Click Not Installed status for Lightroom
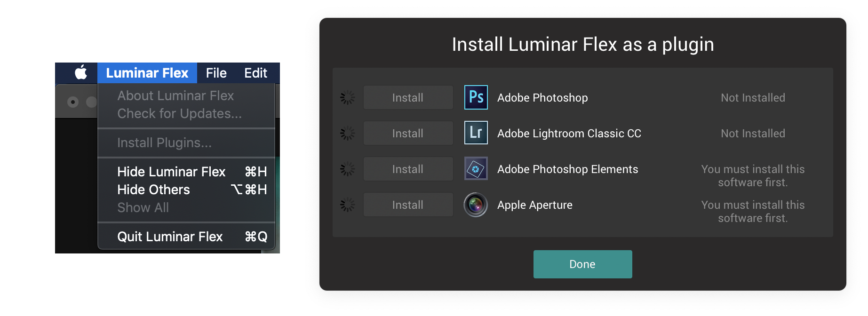This screenshot has height=316, width=868. (753, 134)
